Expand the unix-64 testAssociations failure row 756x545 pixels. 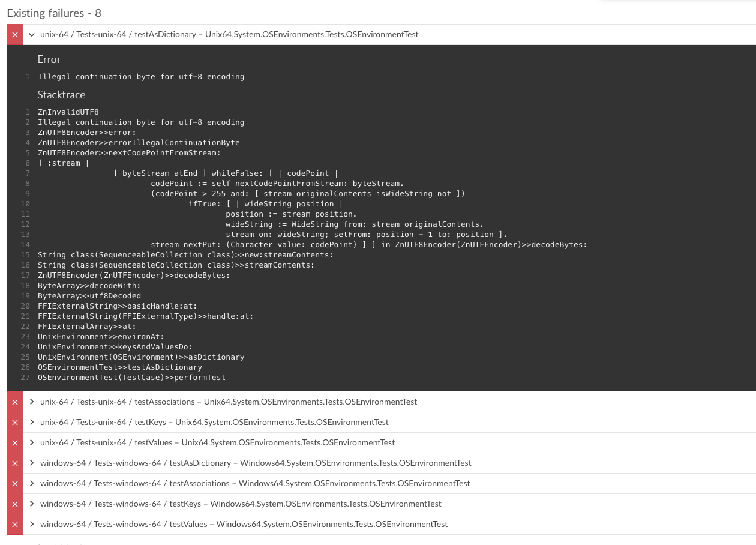tap(32, 402)
